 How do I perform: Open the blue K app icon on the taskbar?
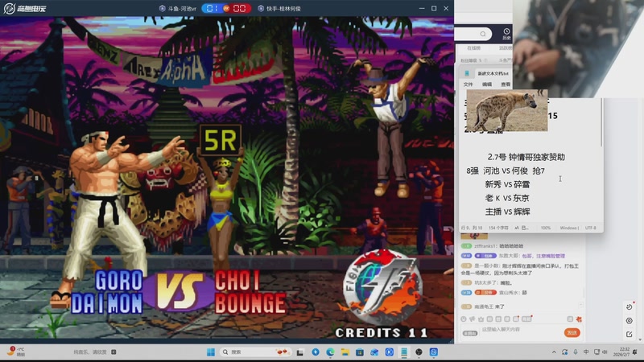[390, 352]
